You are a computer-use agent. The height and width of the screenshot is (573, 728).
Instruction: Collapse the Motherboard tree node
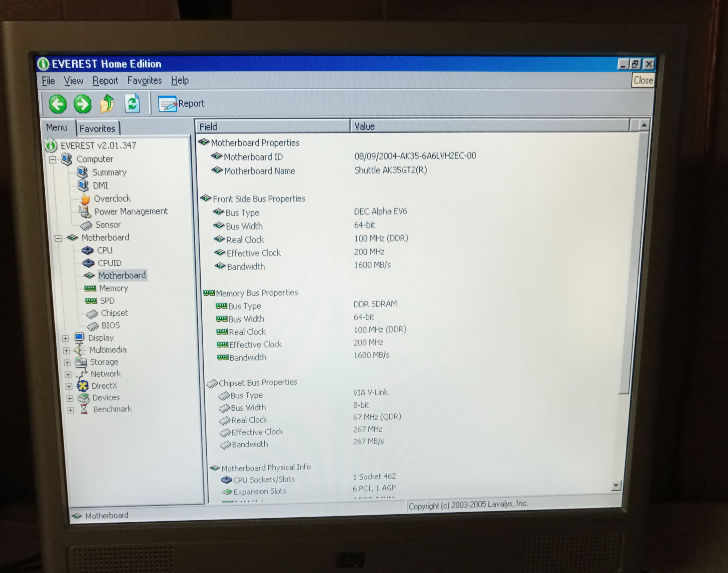[x=58, y=238]
